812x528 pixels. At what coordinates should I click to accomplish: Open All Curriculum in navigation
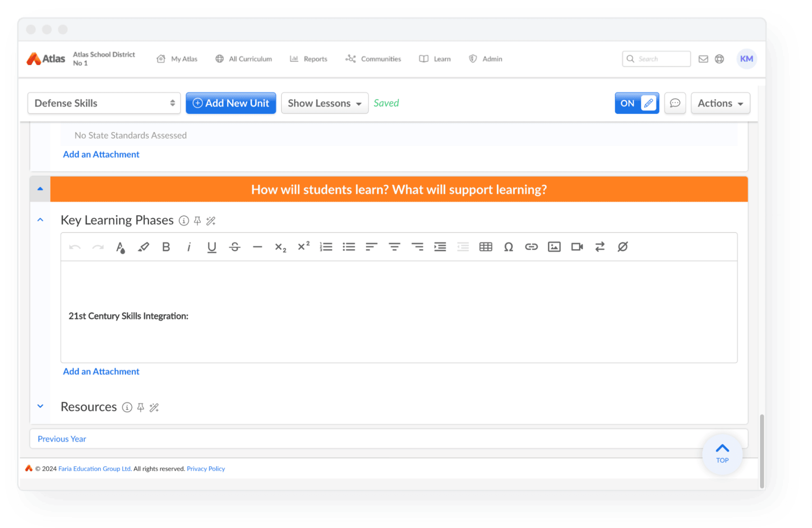[x=244, y=59]
